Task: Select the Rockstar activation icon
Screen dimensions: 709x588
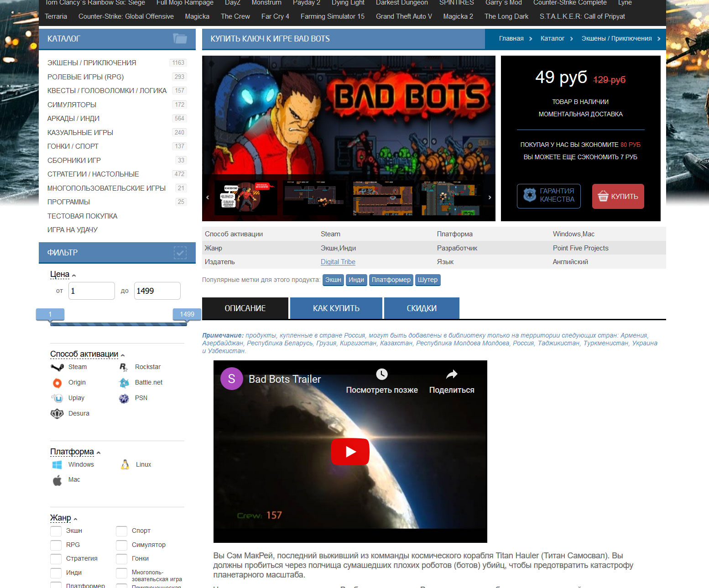Action: [124, 367]
